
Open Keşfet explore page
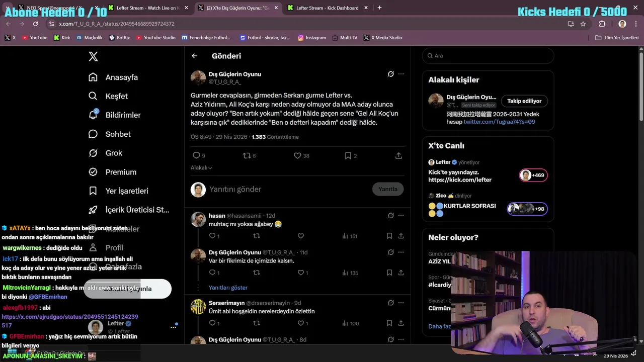[108, 96]
